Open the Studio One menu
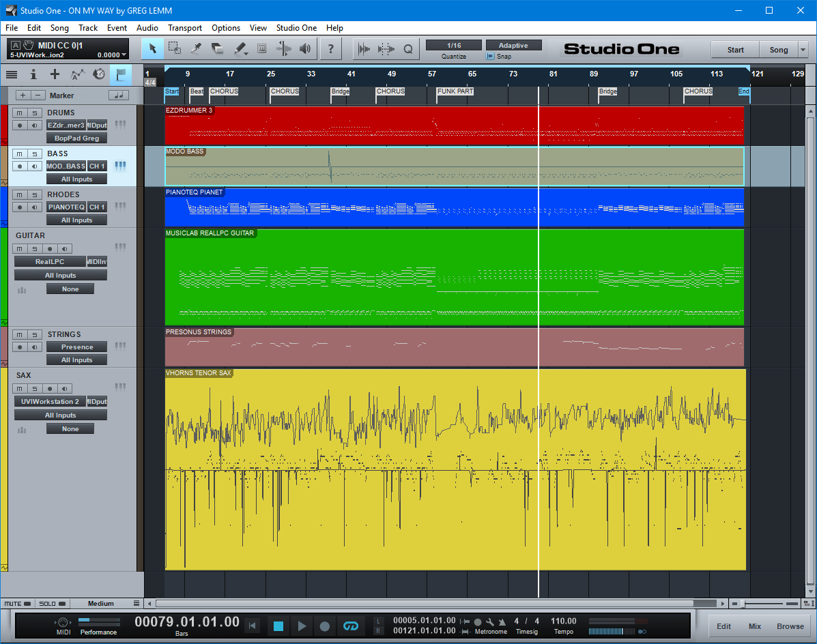The width and height of the screenshot is (817, 644). tap(296, 27)
